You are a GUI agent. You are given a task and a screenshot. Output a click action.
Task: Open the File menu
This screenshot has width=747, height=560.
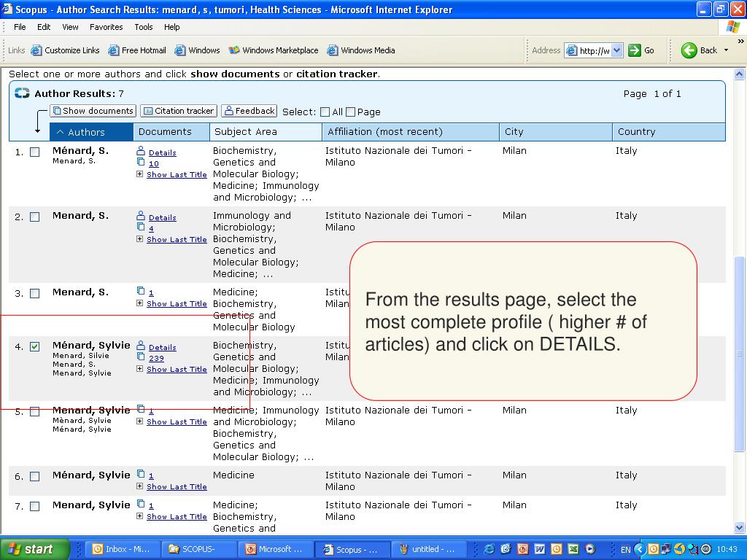pyautogui.click(x=20, y=27)
